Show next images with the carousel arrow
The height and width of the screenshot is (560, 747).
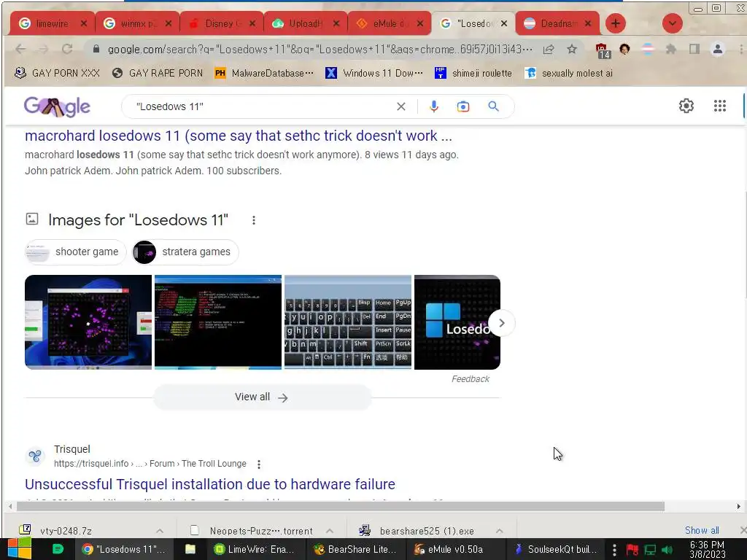click(502, 323)
